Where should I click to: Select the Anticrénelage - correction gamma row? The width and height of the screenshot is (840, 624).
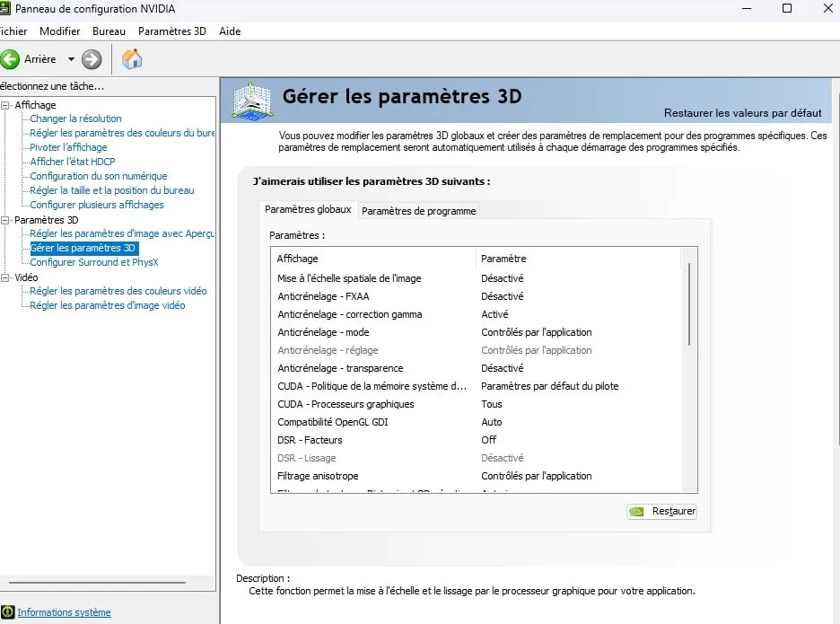[x=476, y=314]
